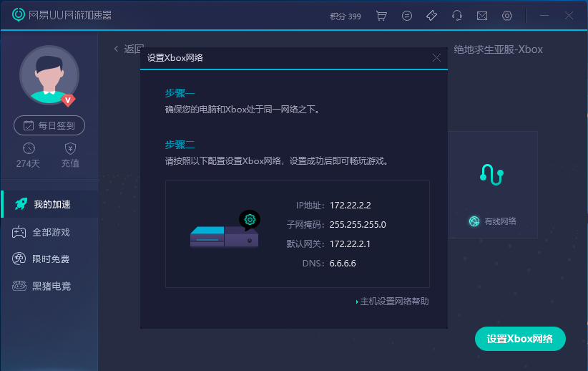588x371 pixels.
Task: Click the 每日签到 daily check-in button
Action: coord(49,125)
